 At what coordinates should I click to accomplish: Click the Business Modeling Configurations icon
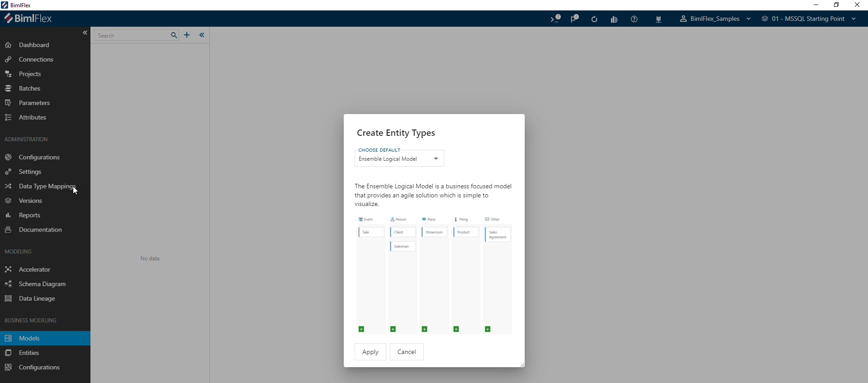point(8,367)
